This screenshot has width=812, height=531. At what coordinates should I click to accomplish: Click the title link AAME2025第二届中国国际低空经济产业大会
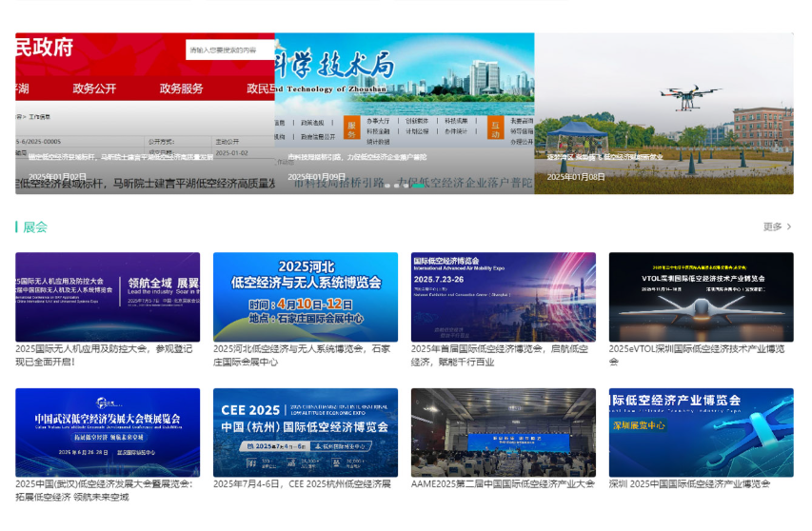(503, 483)
